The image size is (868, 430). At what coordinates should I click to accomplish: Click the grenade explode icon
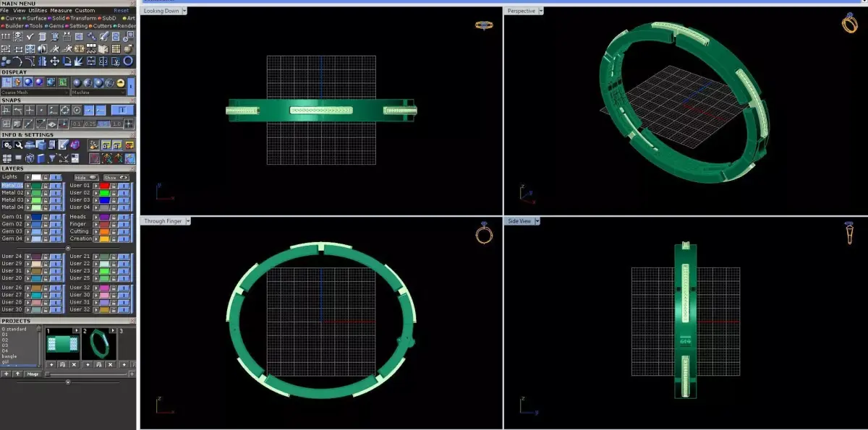[x=128, y=49]
